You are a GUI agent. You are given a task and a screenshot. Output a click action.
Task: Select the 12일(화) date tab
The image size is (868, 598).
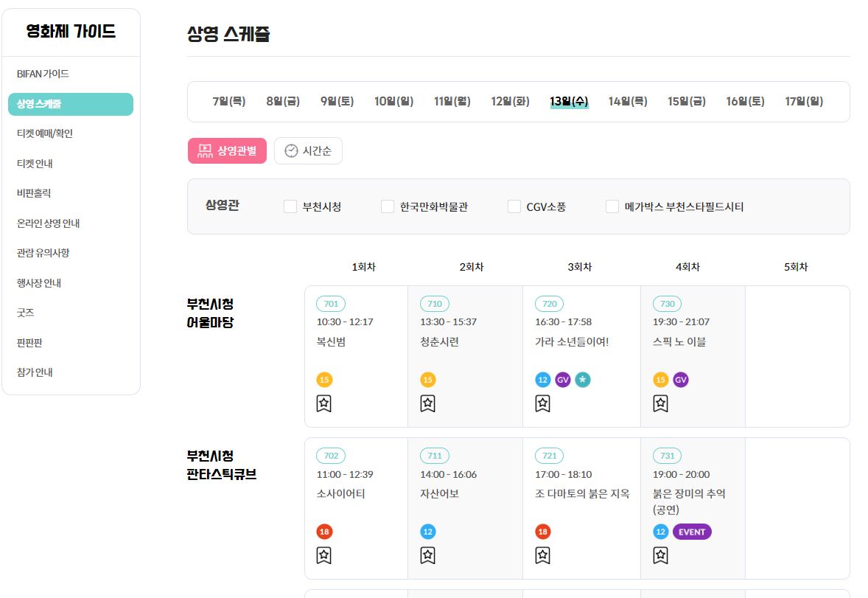tap(510, 102)
